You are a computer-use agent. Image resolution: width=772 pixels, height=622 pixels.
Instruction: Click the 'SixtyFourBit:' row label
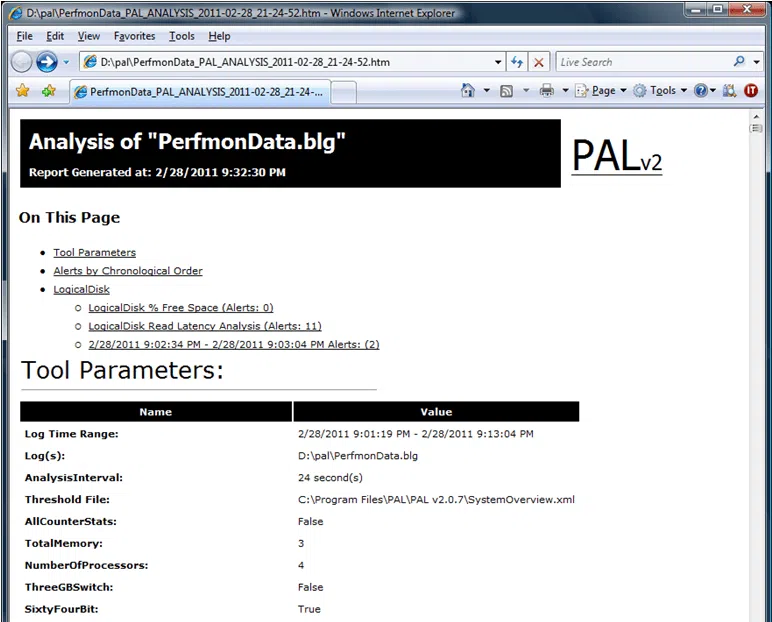pyautogui.click(x=62, y=609)
